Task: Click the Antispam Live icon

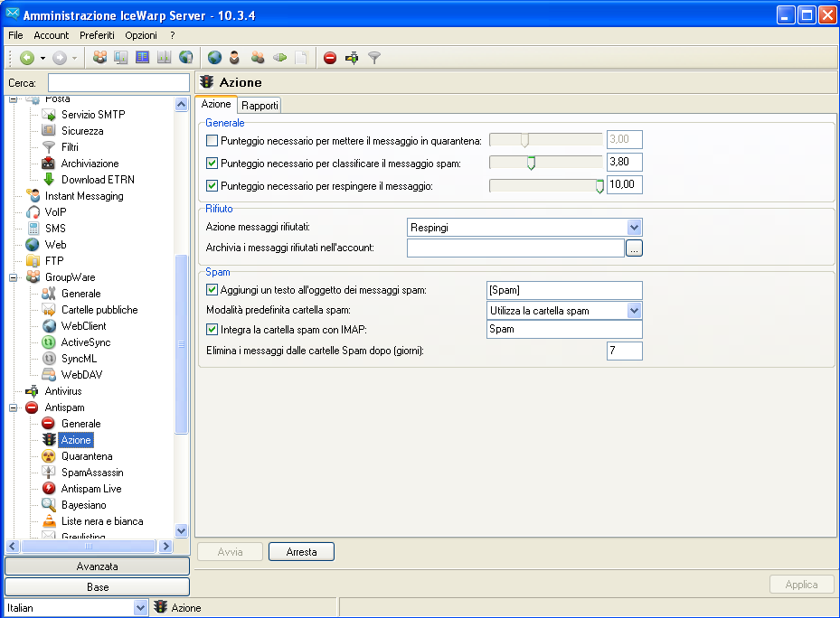Action: 49,489
